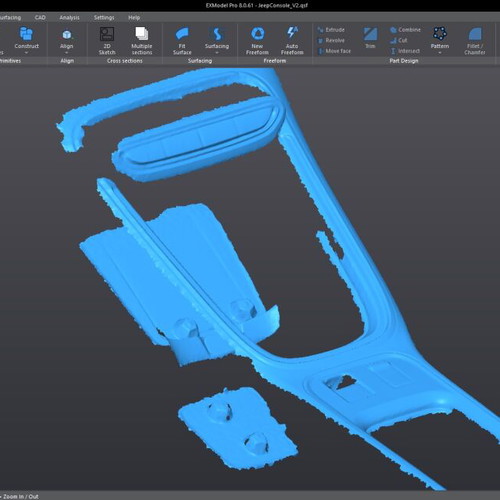Open the Analysis menu tab
Screen dimensions: 500x500
(69, 18)
